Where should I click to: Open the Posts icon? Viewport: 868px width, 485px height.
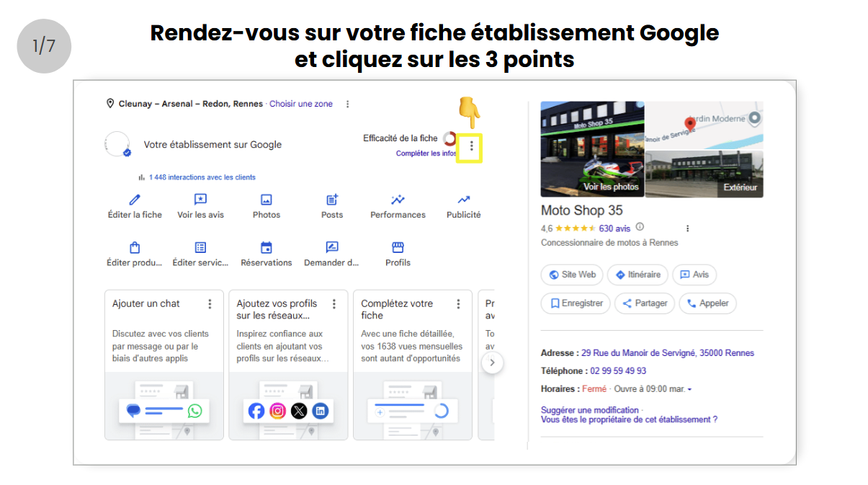point(332,200)
